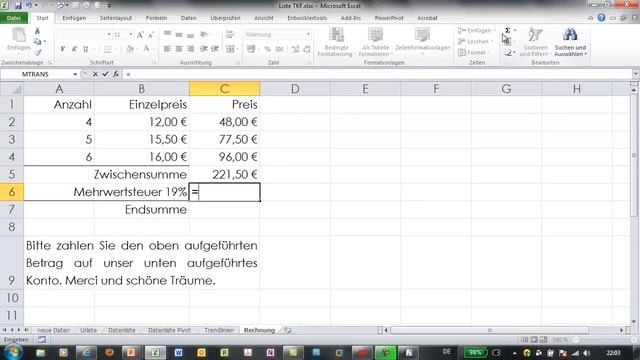Toggle center horizontal alignment
640x360 pixels.
tap(179, 49)
